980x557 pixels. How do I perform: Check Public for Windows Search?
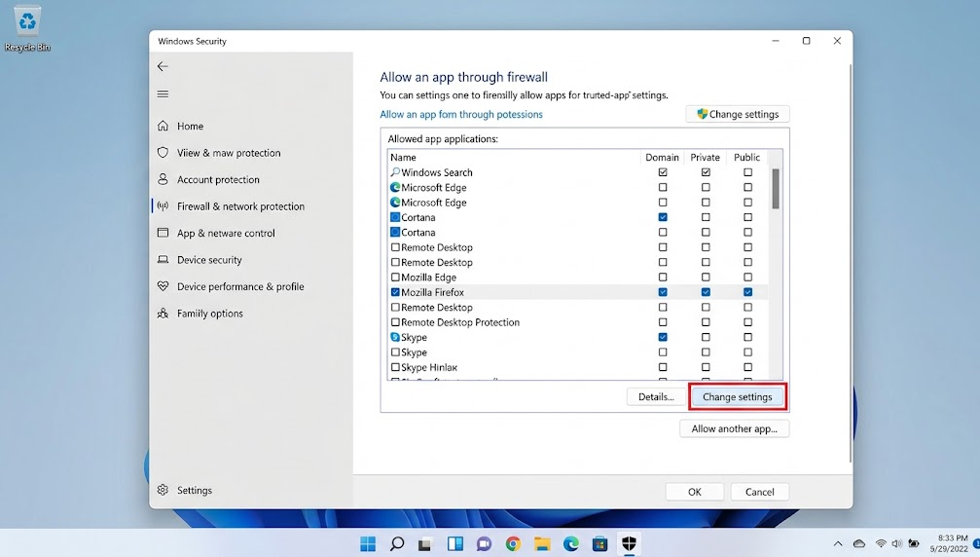click(747, 172)
